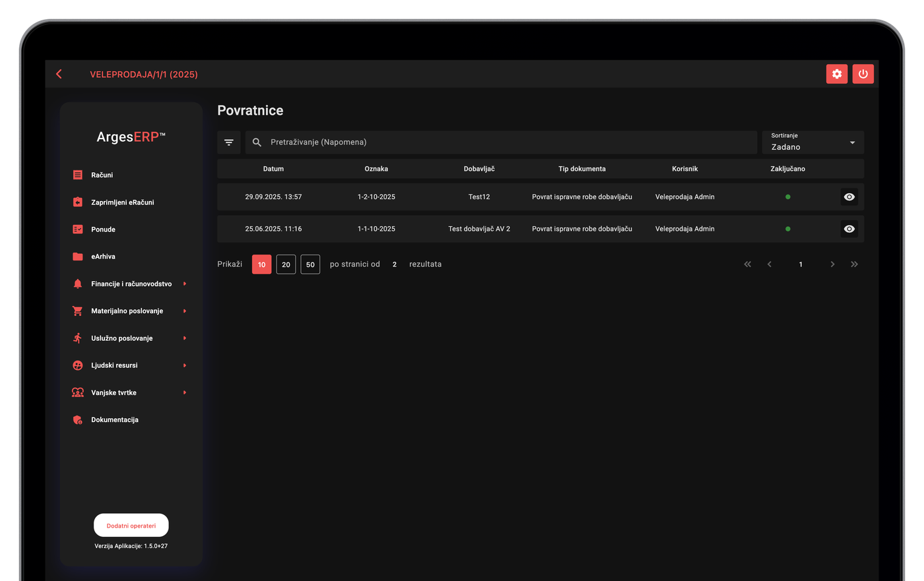The image size is (924, 581).
Task: Click the Oznaka column header
Action: (x=376, y=169)
